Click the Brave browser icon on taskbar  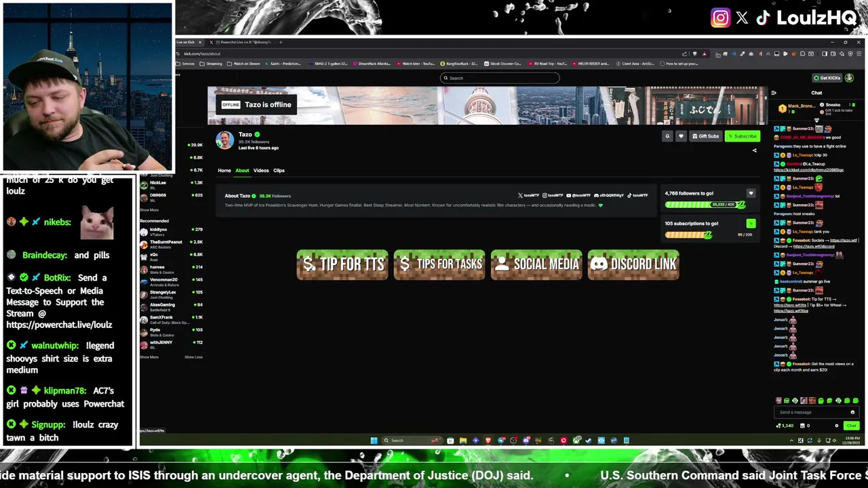(488, 441)
